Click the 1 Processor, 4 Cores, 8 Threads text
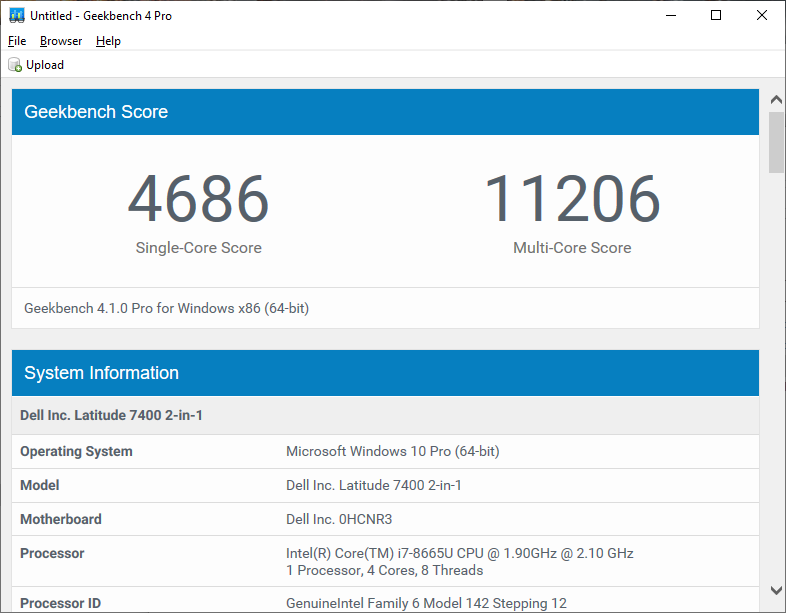The width and height of the screenshot is (786, 613). pos(384,570)
